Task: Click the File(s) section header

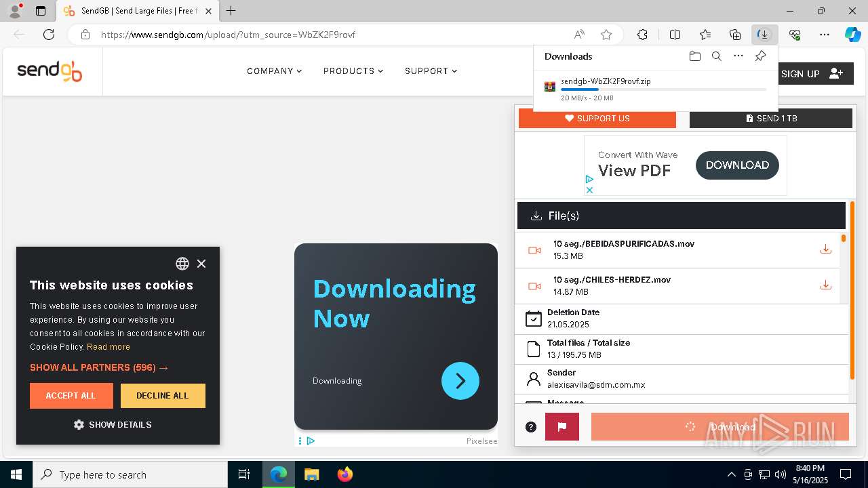Action: click(x=681, y=216)
